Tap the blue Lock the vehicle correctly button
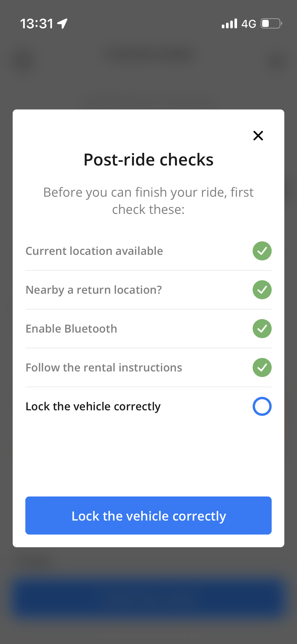297x644 pixels. click(148, 516)
